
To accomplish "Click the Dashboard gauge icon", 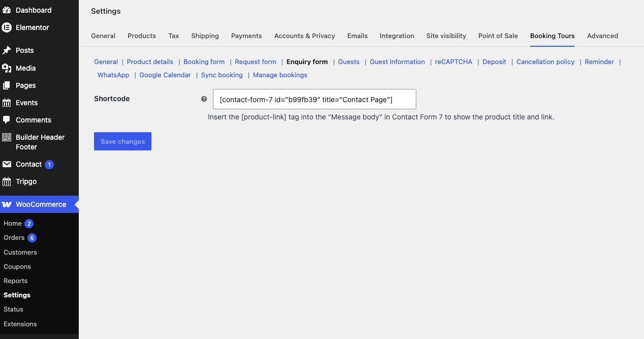I will tap(7, 10).
